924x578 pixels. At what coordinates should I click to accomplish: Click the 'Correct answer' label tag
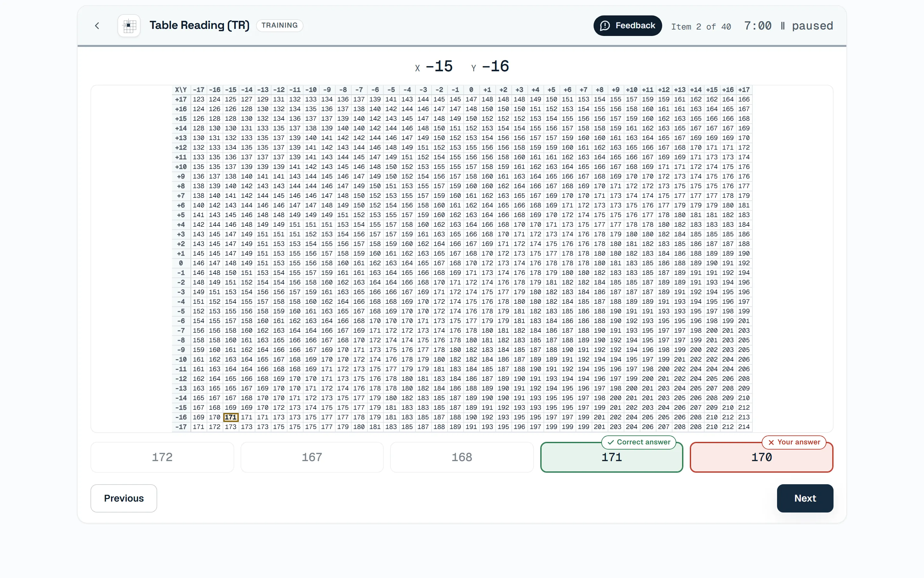pyautogui.click(x=639, y=442)
